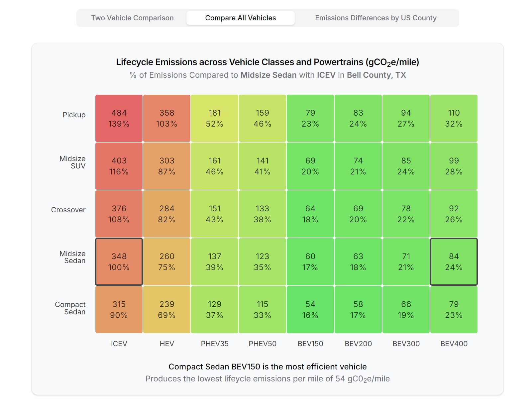The width and height of the screenshot is (532, 404).
Task: Select the Compare All Vehicles tab
Action: [x=241, y=18]
